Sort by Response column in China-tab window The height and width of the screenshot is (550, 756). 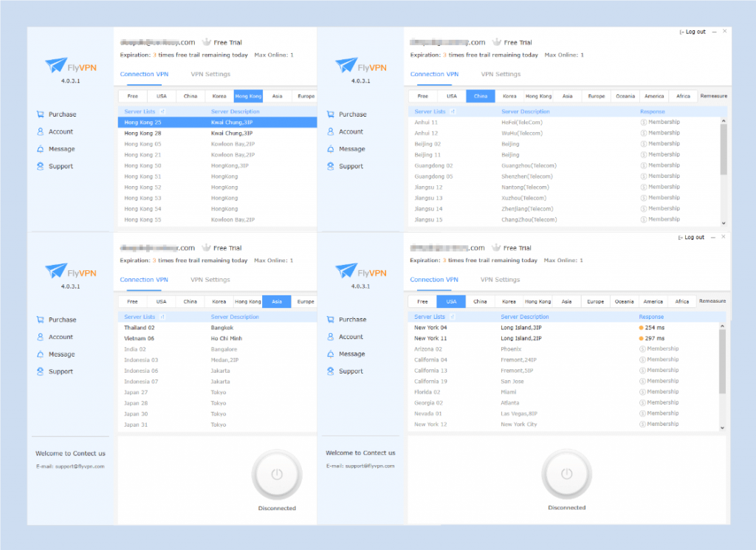tap(653, 111)
